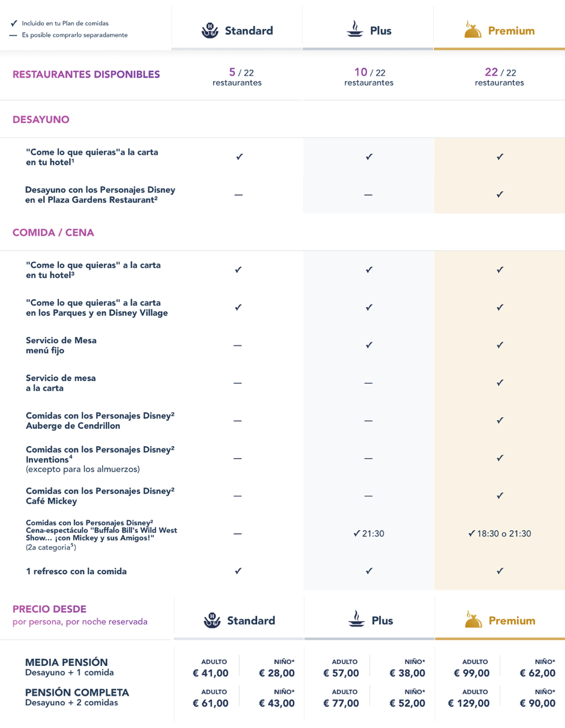This screenshot has height=728, width=565.
Task: Select the 'Plus' plan label in top header
Action: pos(381,31)
